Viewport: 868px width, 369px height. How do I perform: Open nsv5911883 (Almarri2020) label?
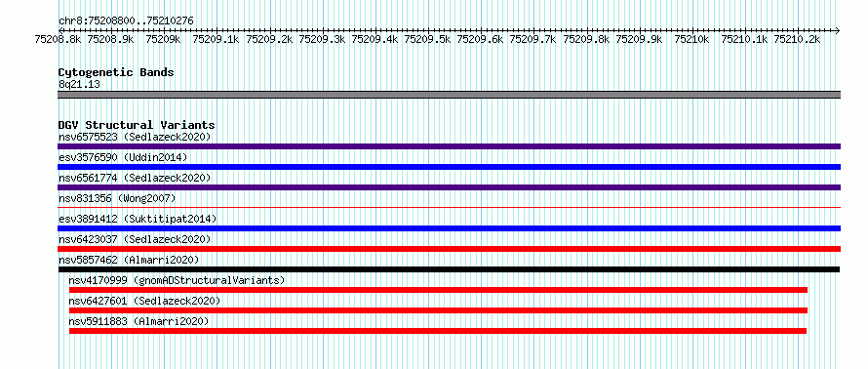pos(138,321)
